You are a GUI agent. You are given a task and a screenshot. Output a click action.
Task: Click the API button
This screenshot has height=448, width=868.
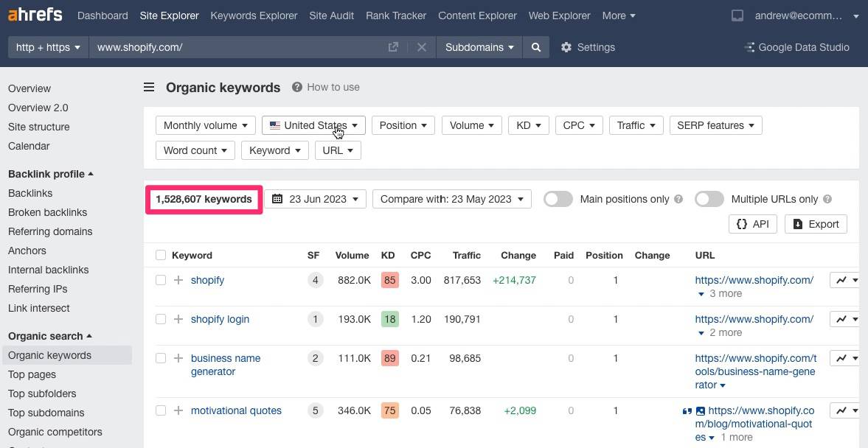[x=753, y=224]
